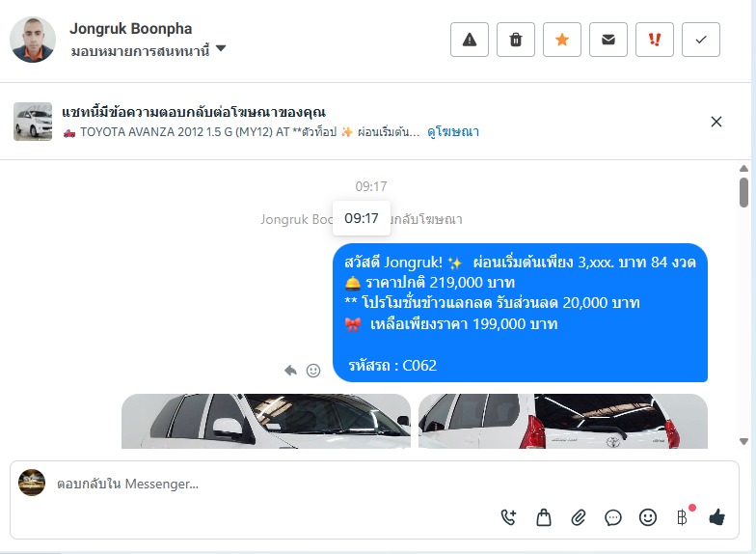The width and height of the screenshot is (756, 554).
Task: Reply to the blue message bubble
Action: 290,371
